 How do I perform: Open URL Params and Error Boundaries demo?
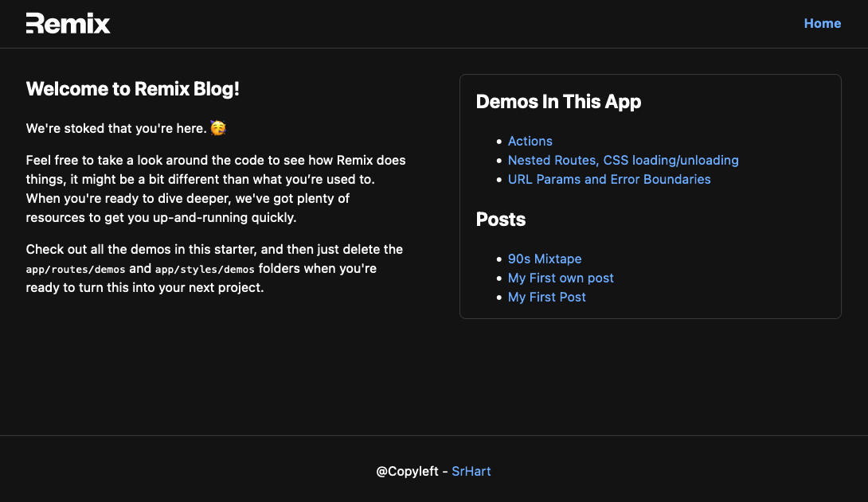609,179
